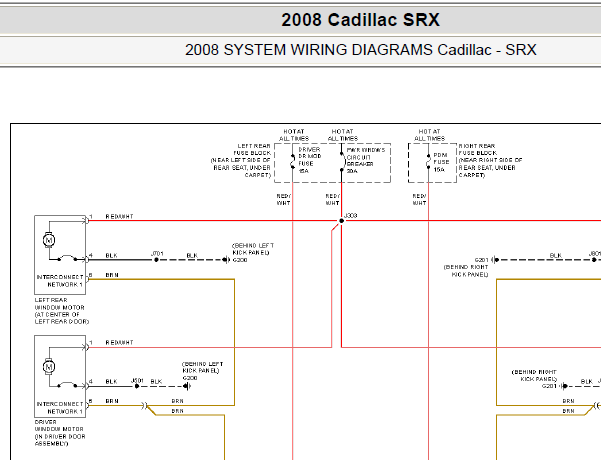Click "(BEHIND RIGHT KICK PANEL)" under upper G201

coord(466,271)
